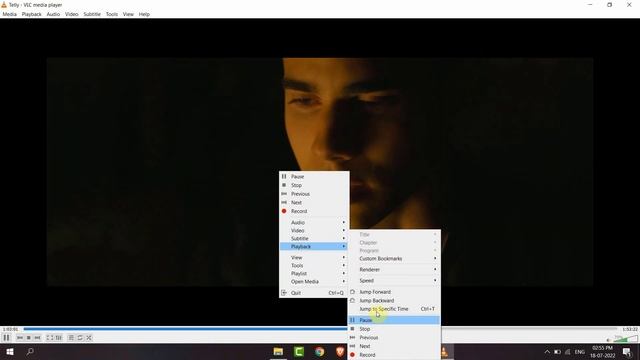Choose Next in the Playback submenu
This screenshot has height=360, width=640.
click(x=394, y=346)
